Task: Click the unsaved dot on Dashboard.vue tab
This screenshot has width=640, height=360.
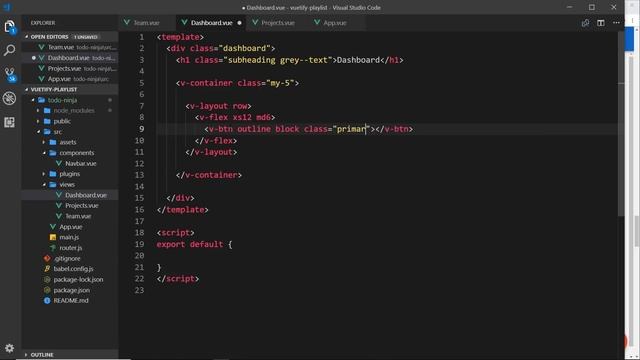Action: click(240, 23)
